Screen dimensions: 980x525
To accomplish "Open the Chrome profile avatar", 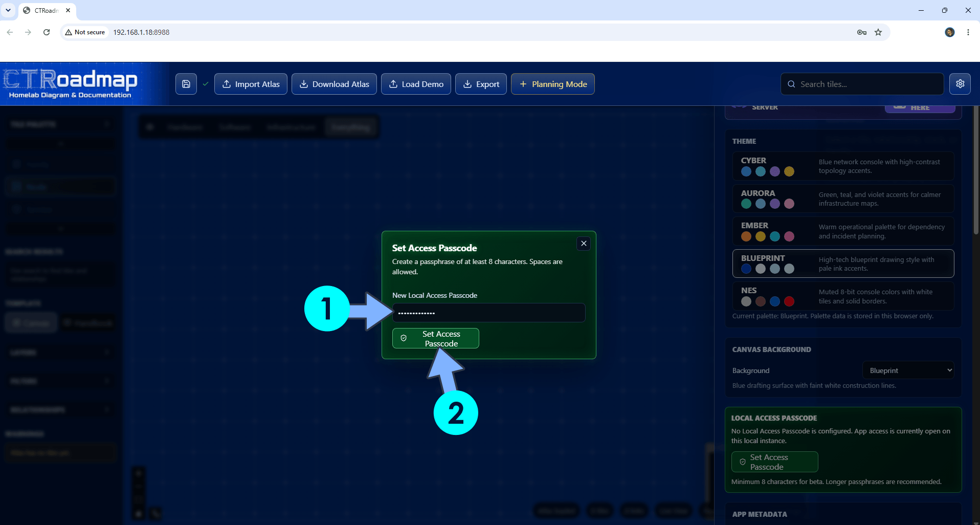I will (x=950, y=32).
